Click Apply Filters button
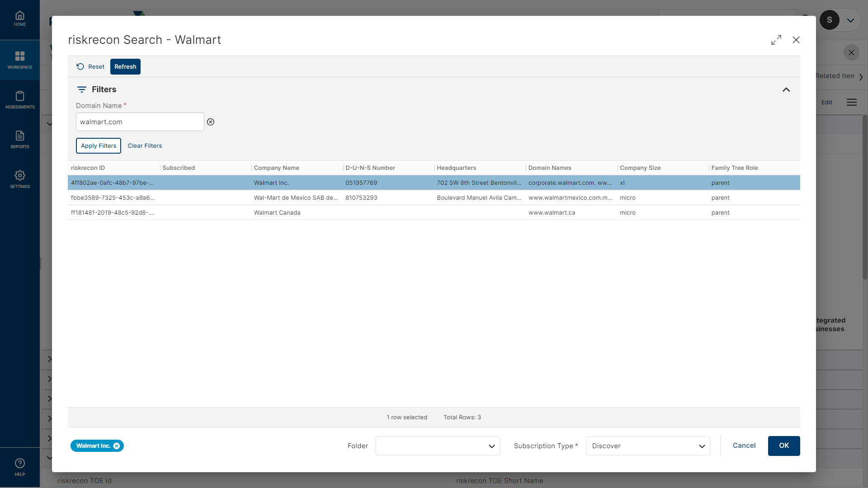 point(99,145)
